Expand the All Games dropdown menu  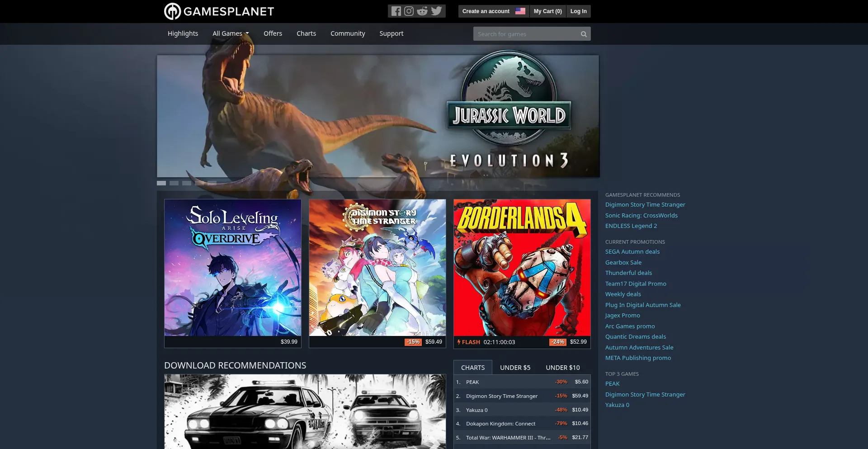(231, 33)
